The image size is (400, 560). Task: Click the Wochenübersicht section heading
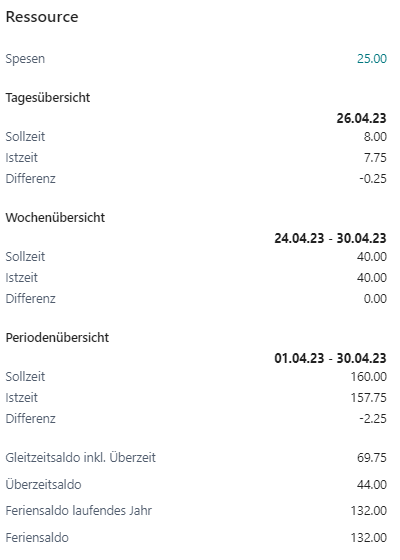[x=55, y=218]
